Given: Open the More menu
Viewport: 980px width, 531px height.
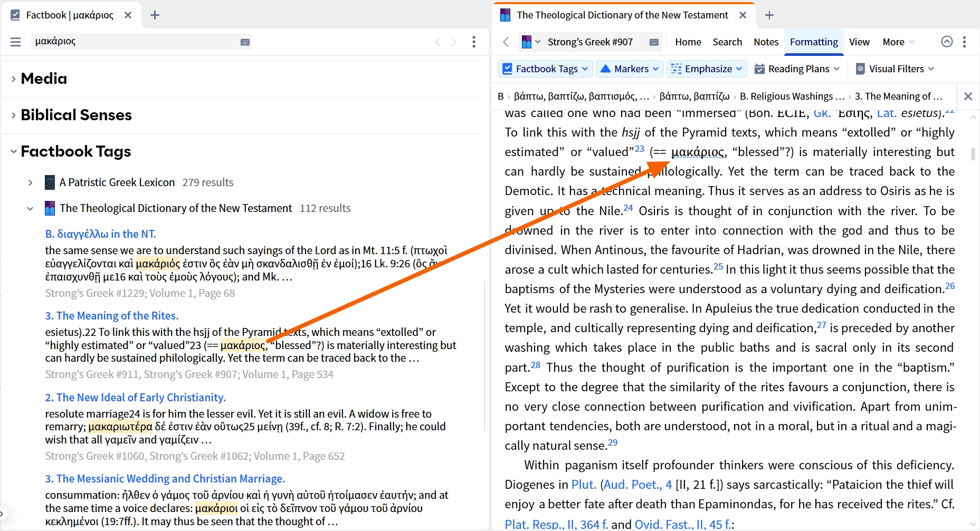Looking at the screenshot, I should tap(898, 42).
